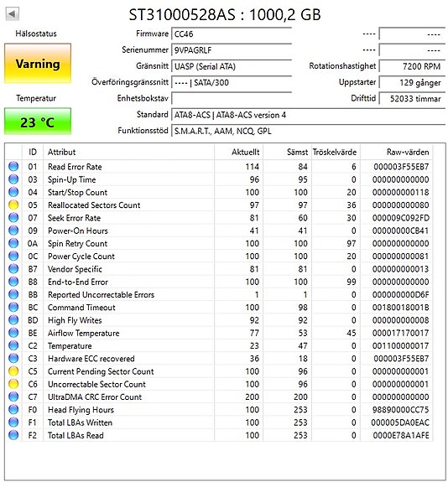Click the blue status dot for Seek Error Rate
Viewport: 448px width, 482px height.
click(13, 218)
